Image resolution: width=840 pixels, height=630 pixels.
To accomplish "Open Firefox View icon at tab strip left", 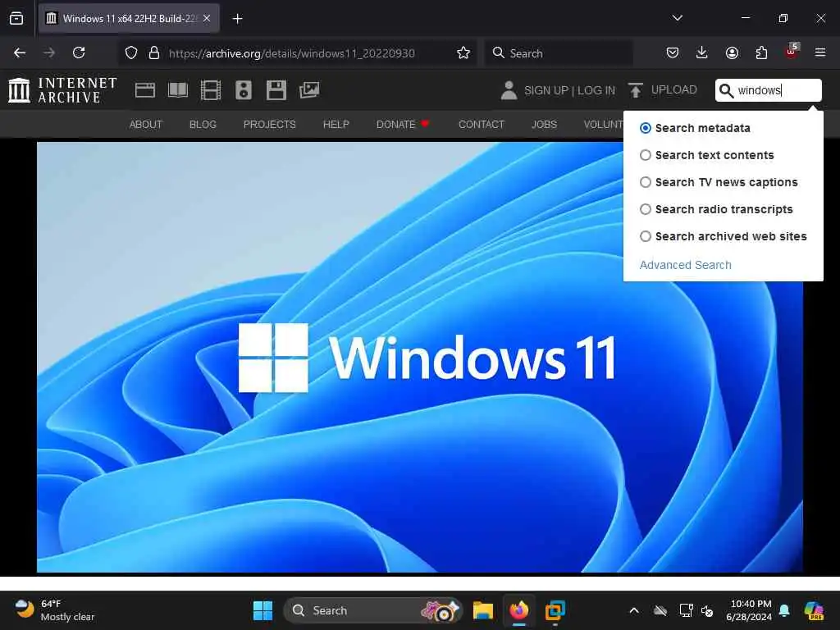I will pyautogui.click(x=16, y=18).
